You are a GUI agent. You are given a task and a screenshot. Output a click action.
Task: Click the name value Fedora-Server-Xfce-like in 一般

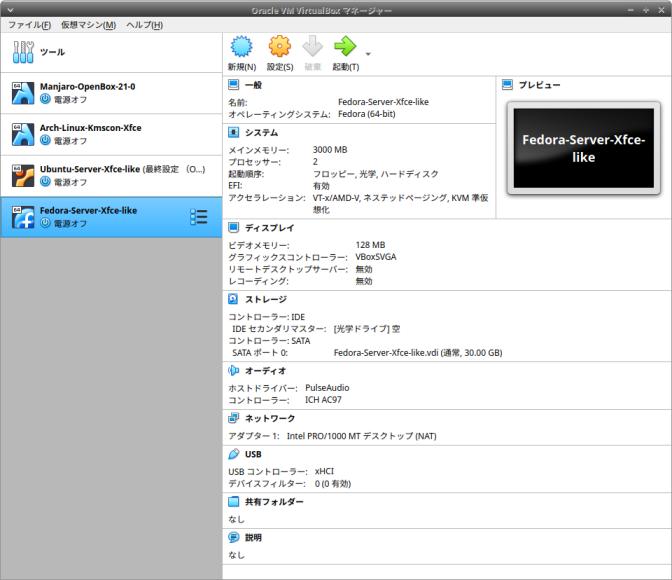383,102
